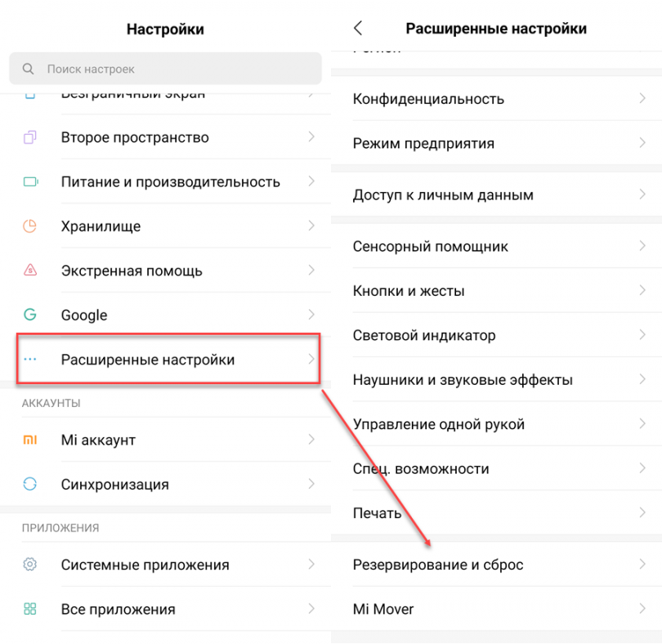Click the Второе пространство icon
This screenshot has height=644, width=662.
[x=30, y=137]
